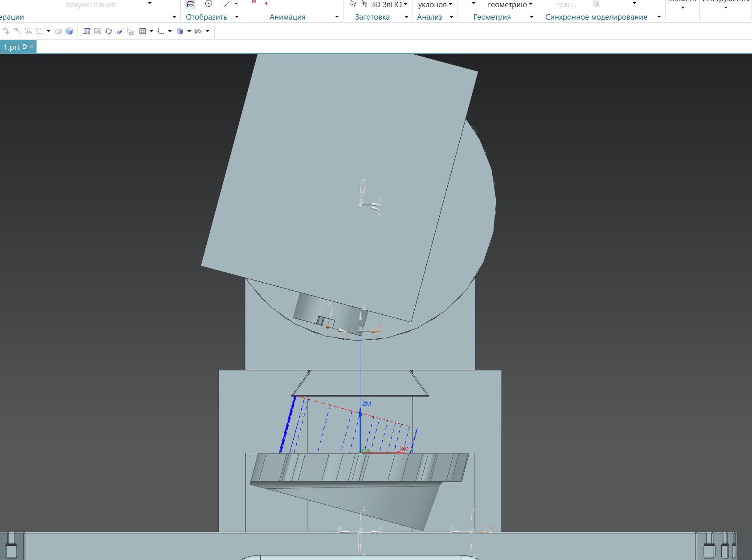Viewport: 752px width, 560px height.
Task: Click the diagonal line tool icon
Action: coord(227,4)
